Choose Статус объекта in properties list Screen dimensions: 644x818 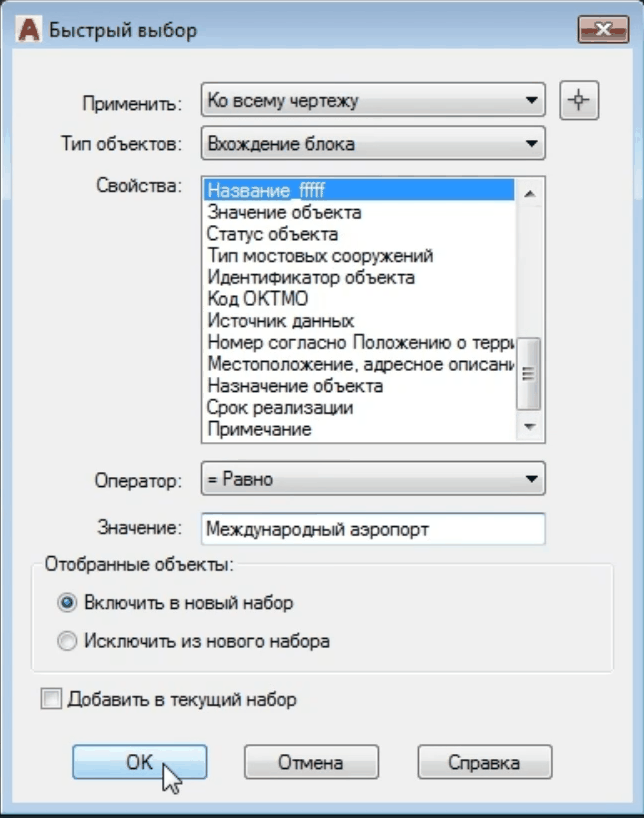coord(272,234)
